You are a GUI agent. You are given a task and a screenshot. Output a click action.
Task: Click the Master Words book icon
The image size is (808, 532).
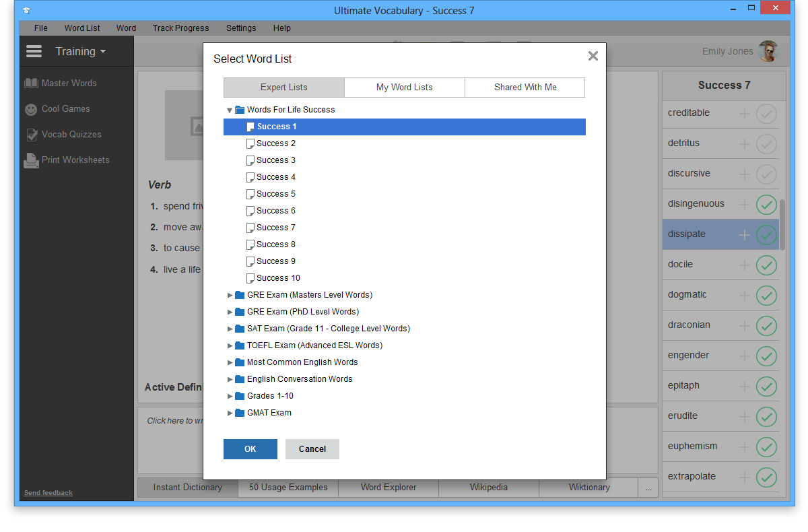[31, 84]
